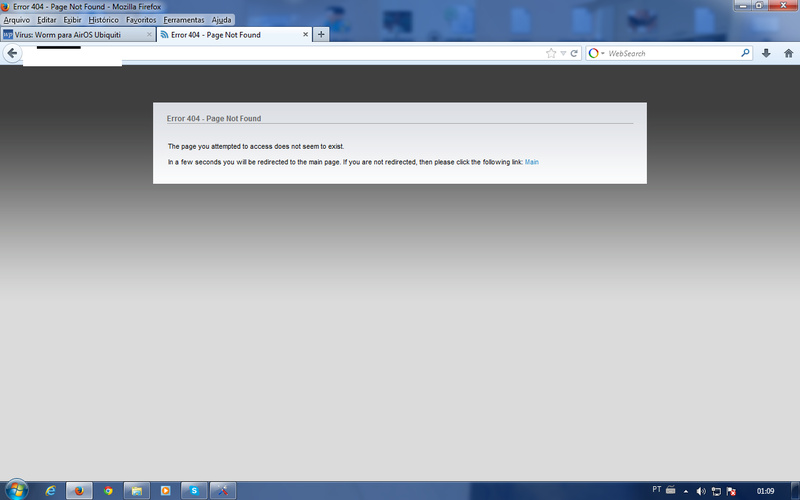The image size is (800, 500).
Task: Click the taskbar clock 01:09
Action: pyautogui.click(x=765, y=491)
